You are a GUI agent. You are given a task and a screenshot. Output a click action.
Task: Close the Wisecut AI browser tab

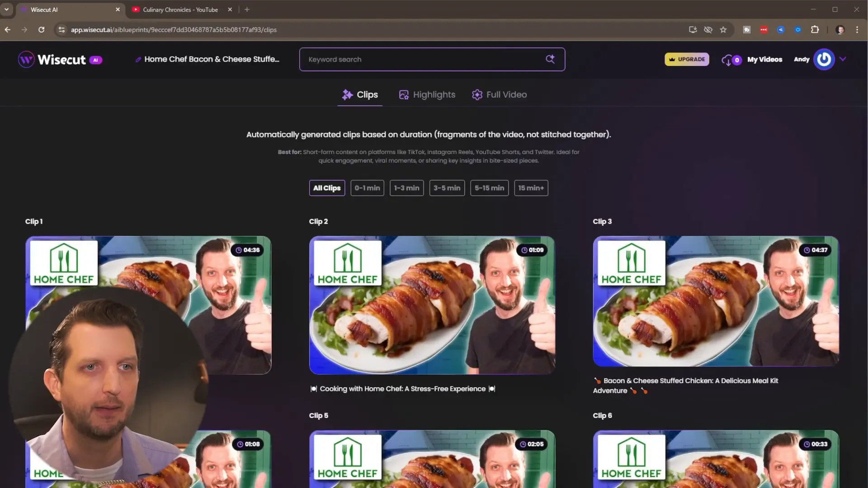pyautogui.click(x=118, y=9)
